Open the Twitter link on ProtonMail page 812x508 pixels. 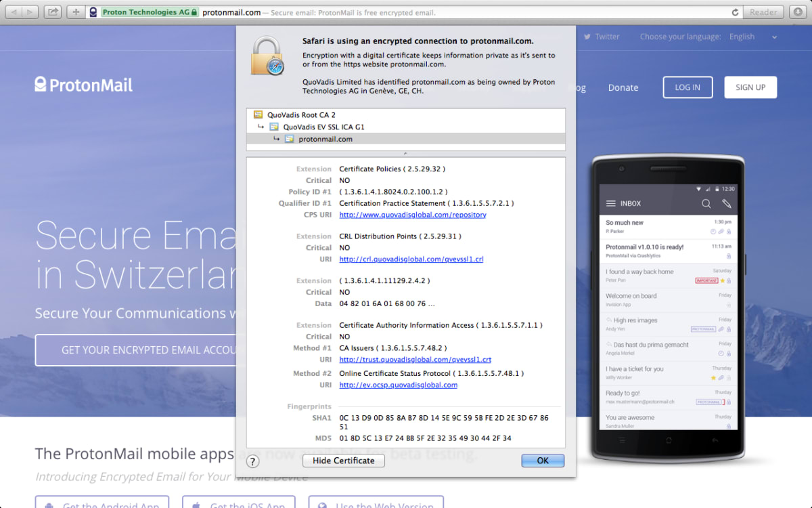tap(607, 37)
